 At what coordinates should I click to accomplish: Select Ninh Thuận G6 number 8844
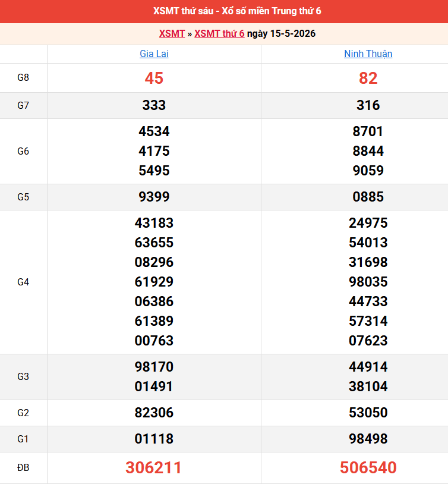point(368,151)
